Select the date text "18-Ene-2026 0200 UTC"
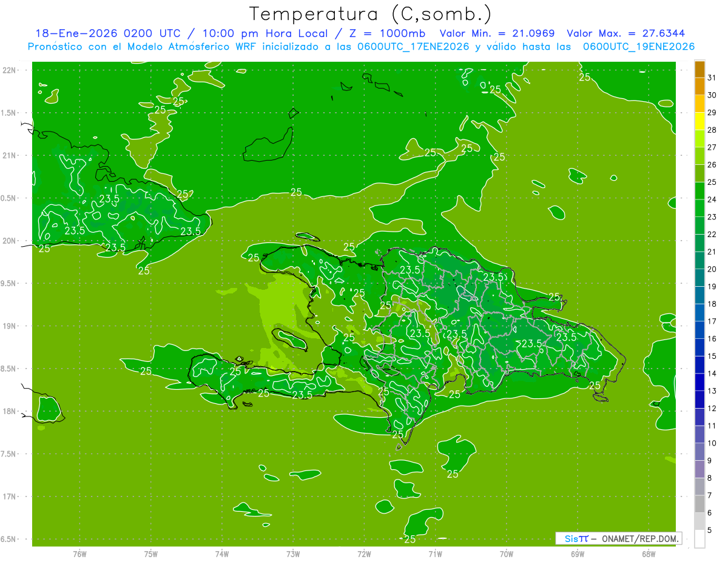Screen dimensions: 728x562 [109, 34]
